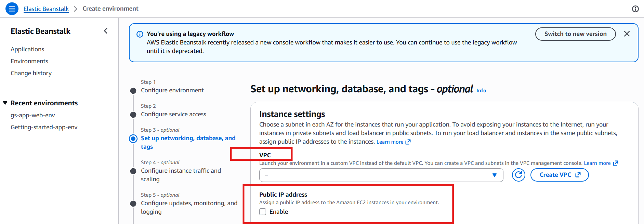Open Applications in the sidebar

(27, 49)
